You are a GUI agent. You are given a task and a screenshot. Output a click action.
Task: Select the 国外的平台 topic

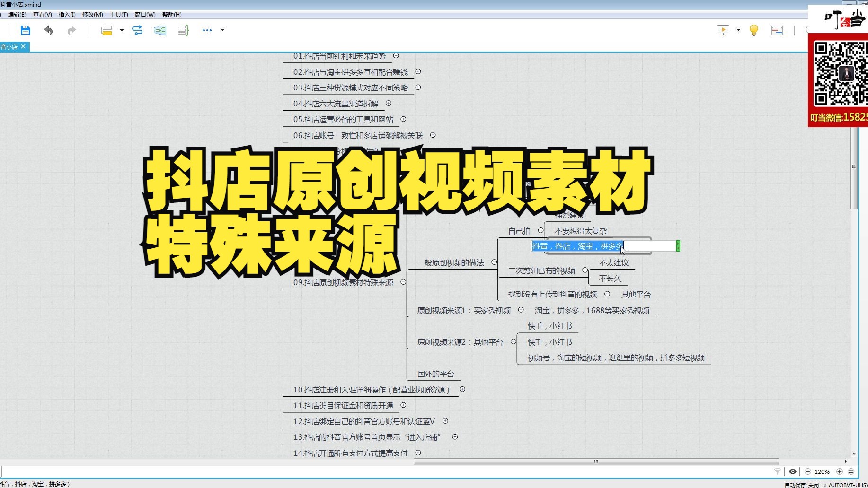point(436,374)
